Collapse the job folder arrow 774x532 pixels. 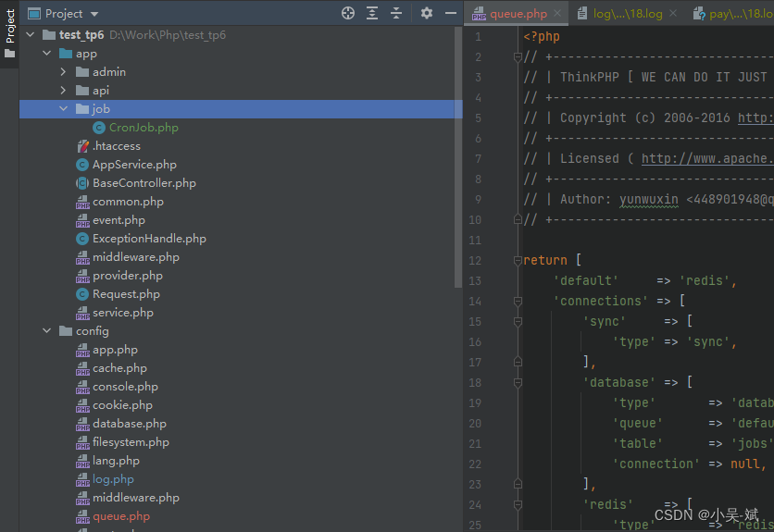pos(63,108)
